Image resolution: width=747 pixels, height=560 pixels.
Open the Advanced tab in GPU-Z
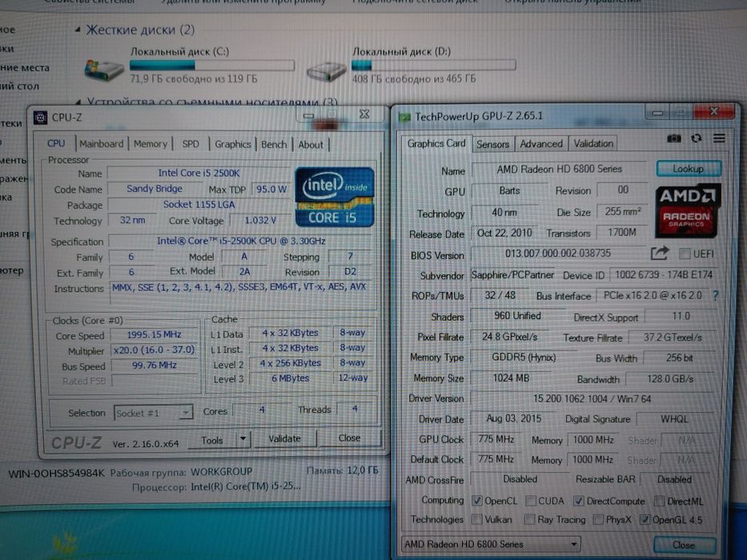540,144
